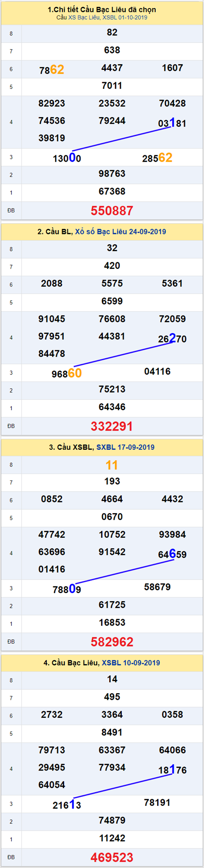
Task: Click number 1607 in first table
Action: (x=173, y=68)
